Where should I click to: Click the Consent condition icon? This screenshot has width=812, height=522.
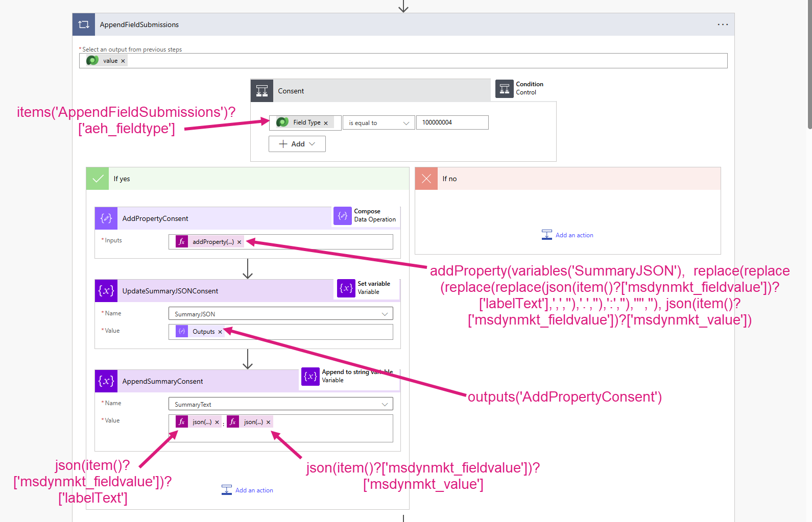click(x=262, y=91)
